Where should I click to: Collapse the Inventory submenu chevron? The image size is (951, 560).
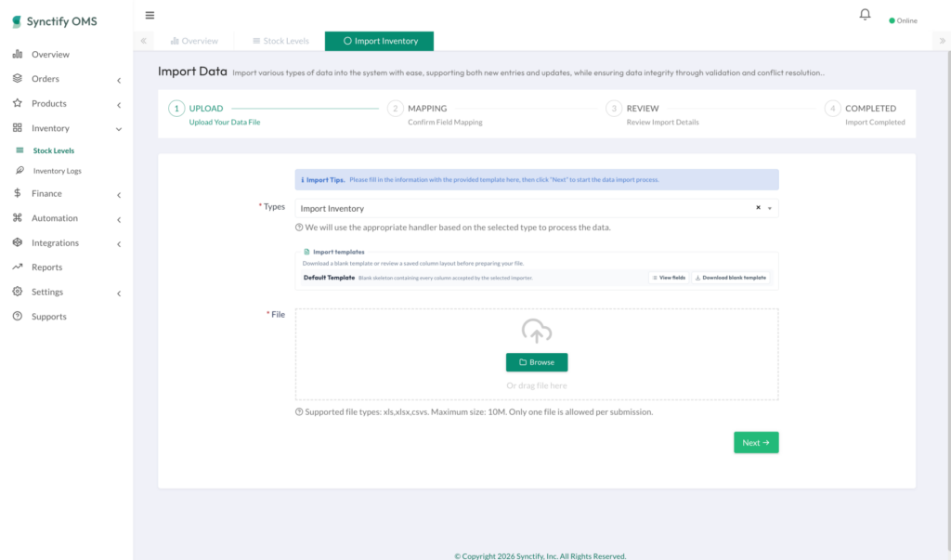(x=119, y=129)
